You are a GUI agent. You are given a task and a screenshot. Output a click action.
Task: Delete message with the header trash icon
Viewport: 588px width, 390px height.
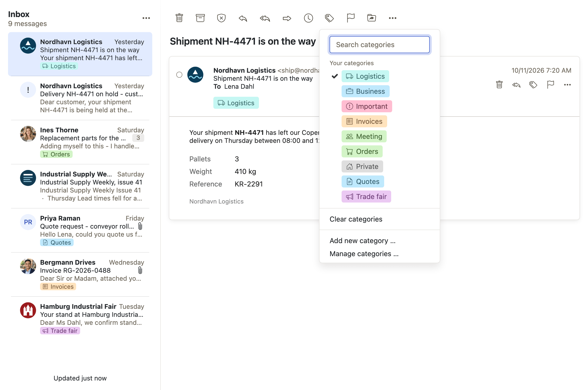tap(499, 85)
